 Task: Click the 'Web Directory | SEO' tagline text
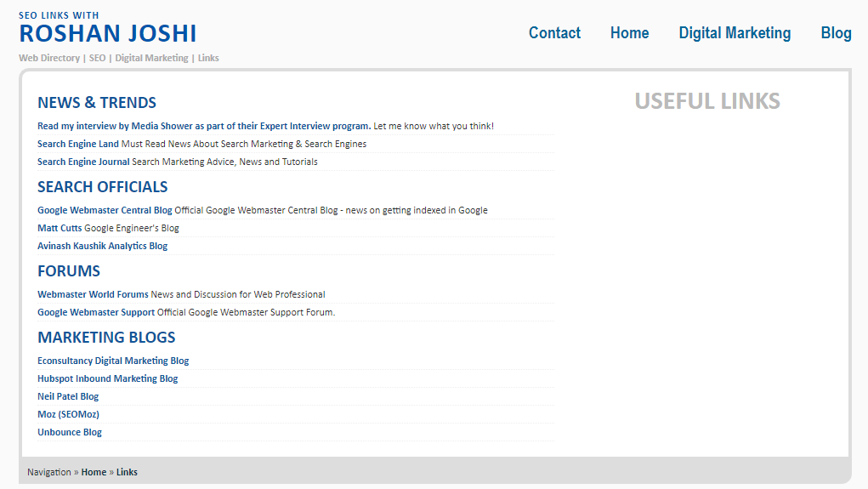[x=62, y=58]
